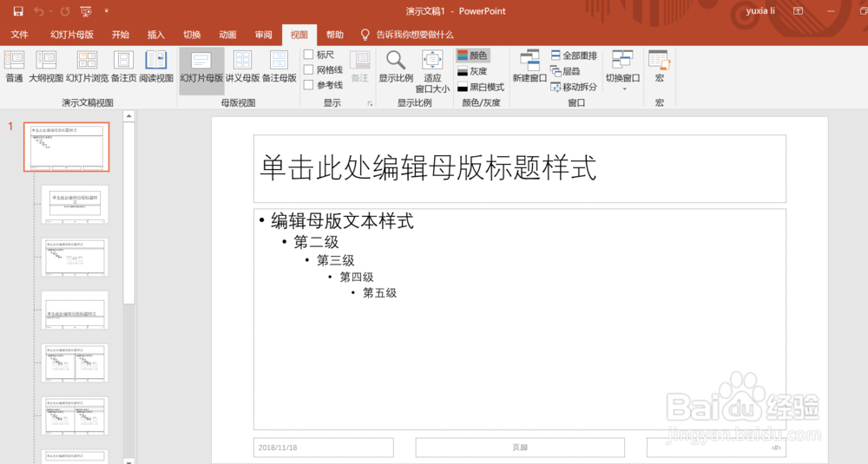Open 大纲视图 outline view
Image resolution: width=868 pixels, height=464 pixels.
[x=46, y=67]
